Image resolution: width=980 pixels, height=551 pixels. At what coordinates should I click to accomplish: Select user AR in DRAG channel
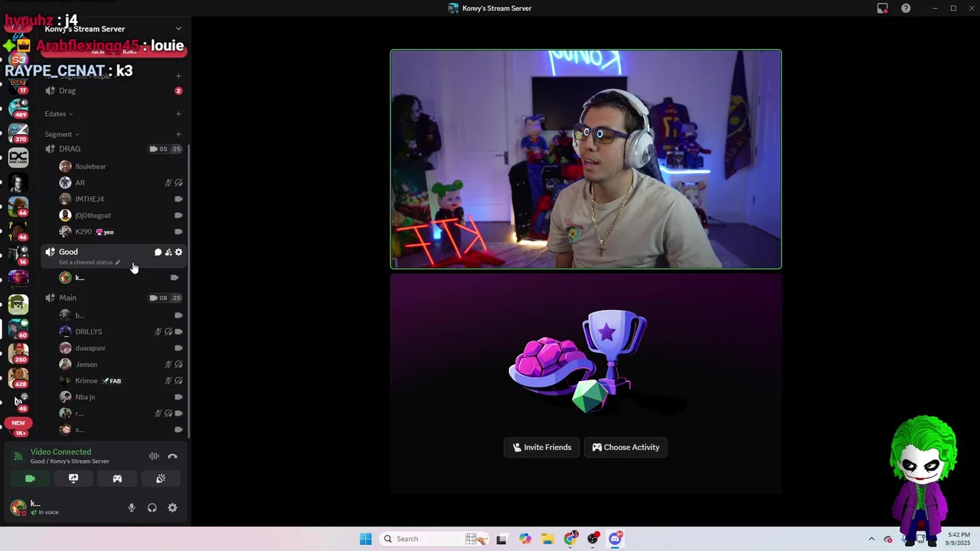pos(120,183)
